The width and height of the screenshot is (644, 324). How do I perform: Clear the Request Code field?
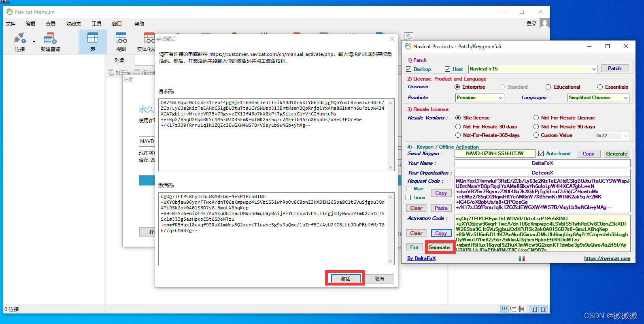click(416, 208)
